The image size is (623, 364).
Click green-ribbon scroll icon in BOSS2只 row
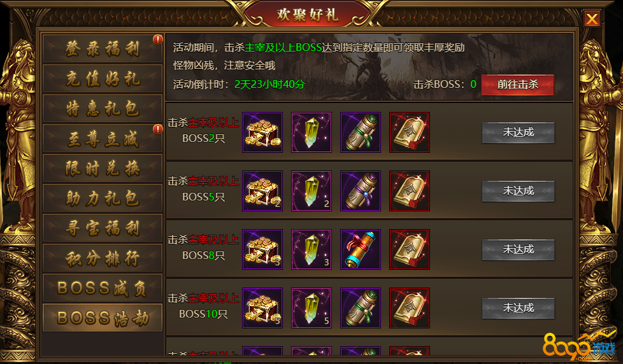pos(361,132)
